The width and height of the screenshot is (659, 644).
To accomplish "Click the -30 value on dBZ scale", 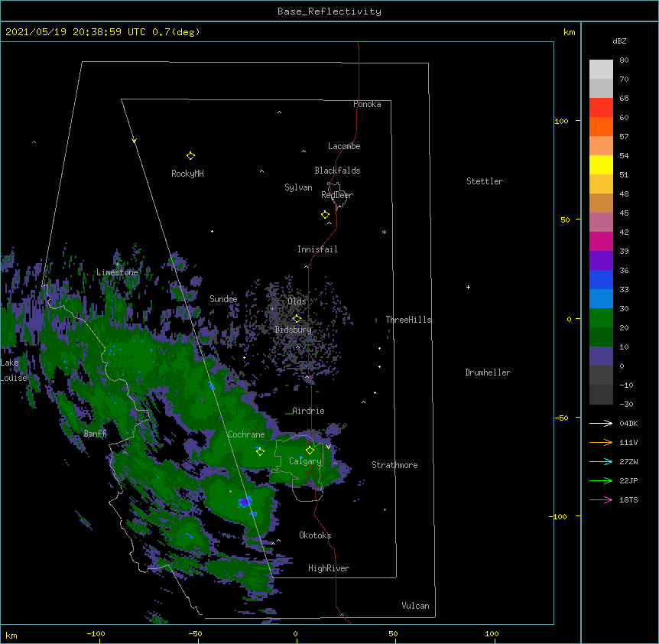I will [x=626, y=405].
